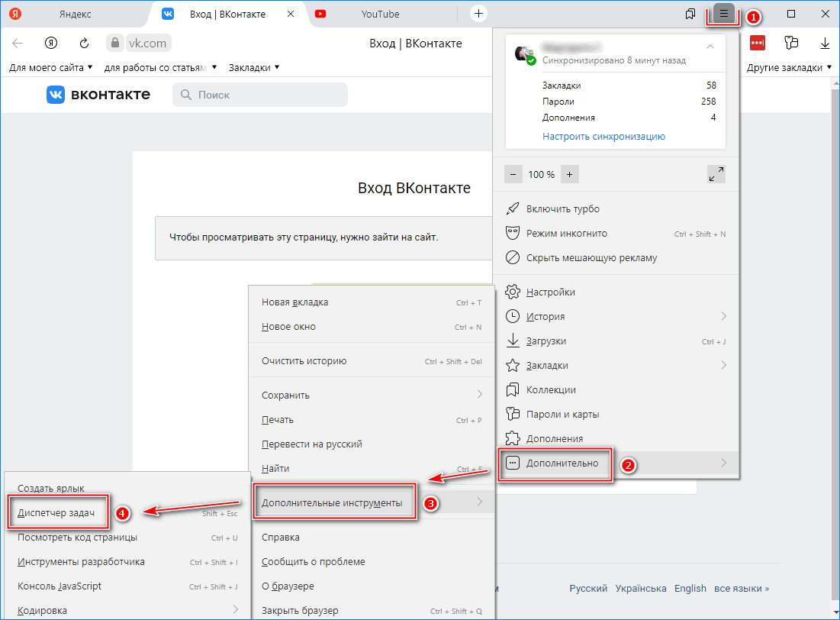This screenshot has width=840, height=620.
Task: Click the history clock icon
Action: (x=513, y=316)
